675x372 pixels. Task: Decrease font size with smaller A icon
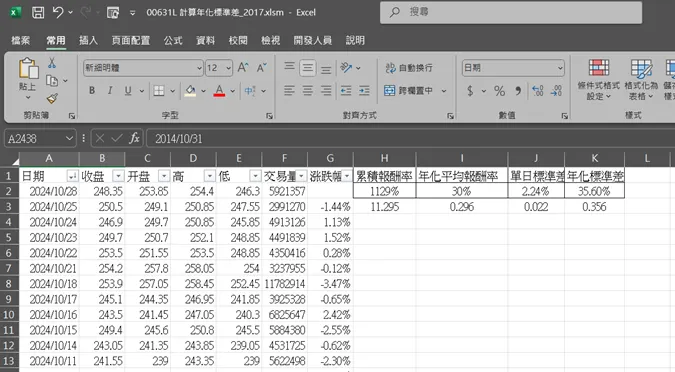(x=262, y=68)
